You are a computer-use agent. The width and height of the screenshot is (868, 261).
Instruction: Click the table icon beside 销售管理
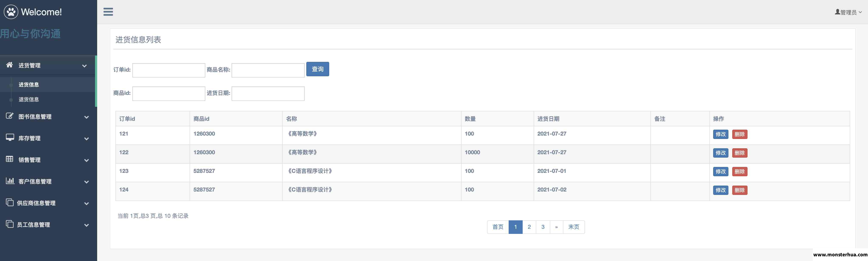coord(9,159)
